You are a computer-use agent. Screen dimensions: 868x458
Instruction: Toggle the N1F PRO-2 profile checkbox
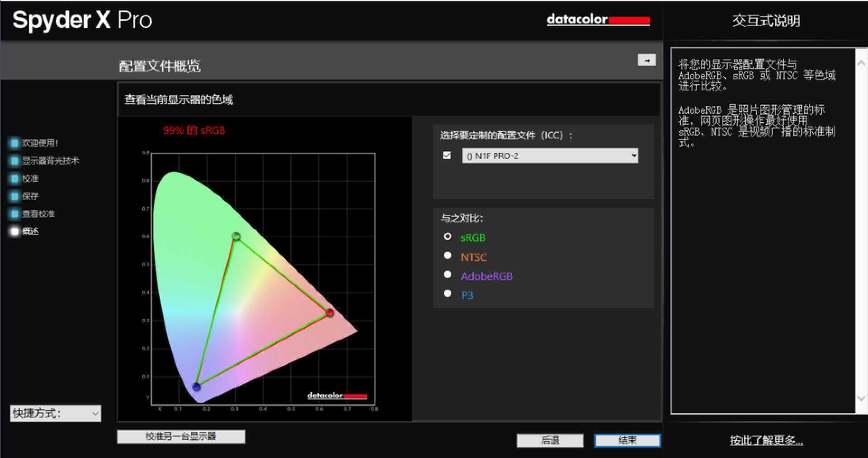447,156
